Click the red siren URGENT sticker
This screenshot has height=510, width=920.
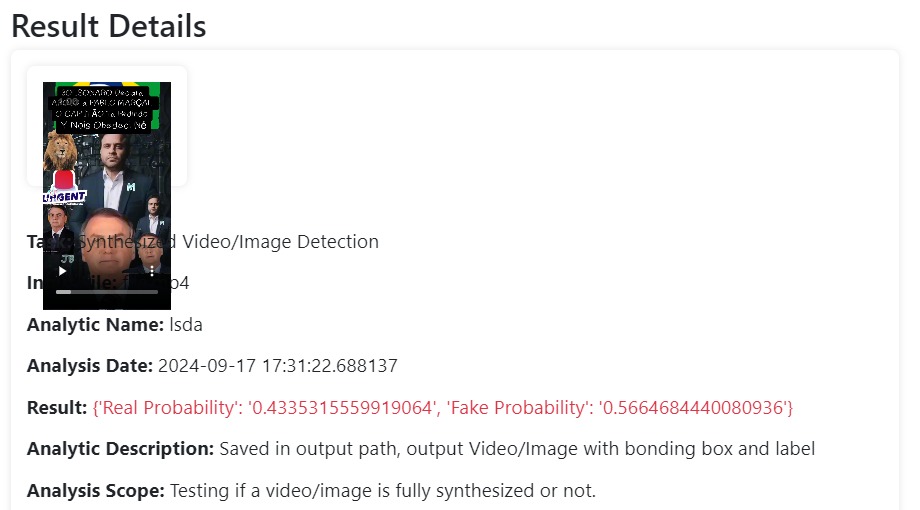pos(65,187)
